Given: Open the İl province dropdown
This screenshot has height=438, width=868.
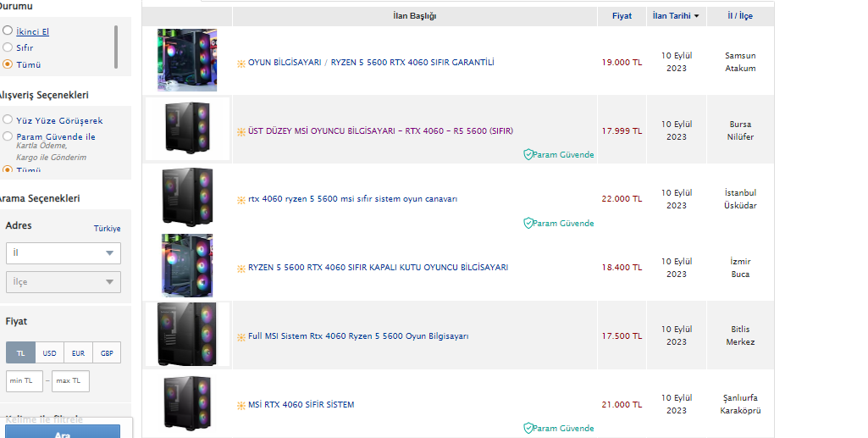Looking at the screenshot, I should click(64, 253).
